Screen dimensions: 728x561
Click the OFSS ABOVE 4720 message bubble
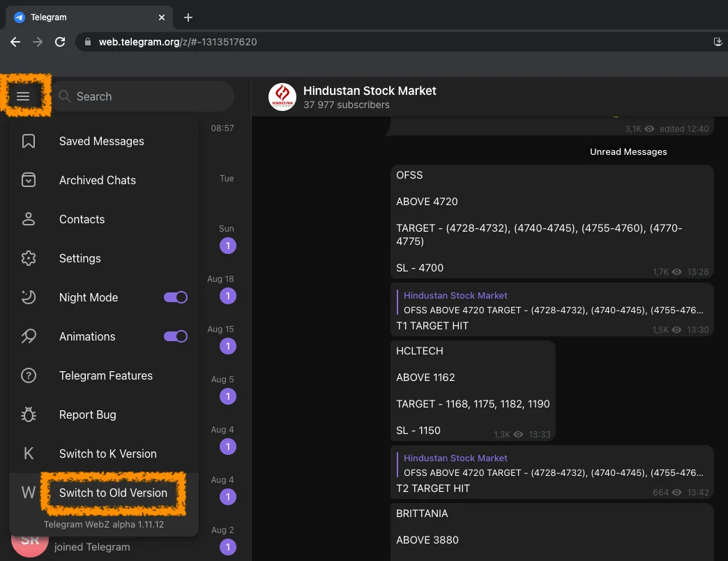552,221
